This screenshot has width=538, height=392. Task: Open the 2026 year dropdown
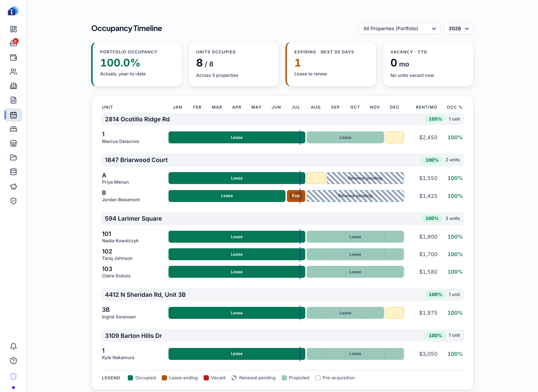point(458,29)
